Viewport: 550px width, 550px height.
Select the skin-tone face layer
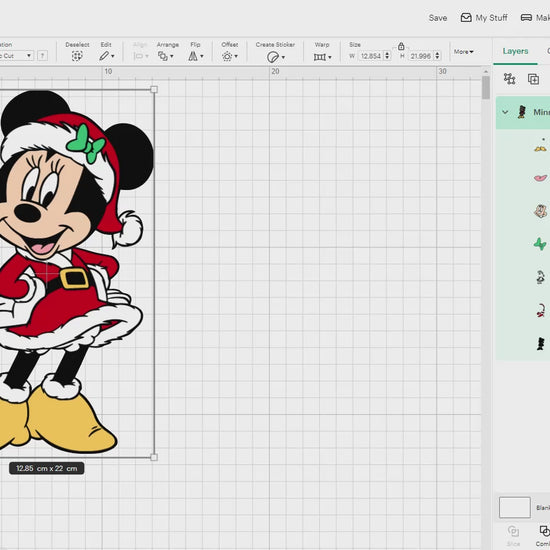(540, 211)
